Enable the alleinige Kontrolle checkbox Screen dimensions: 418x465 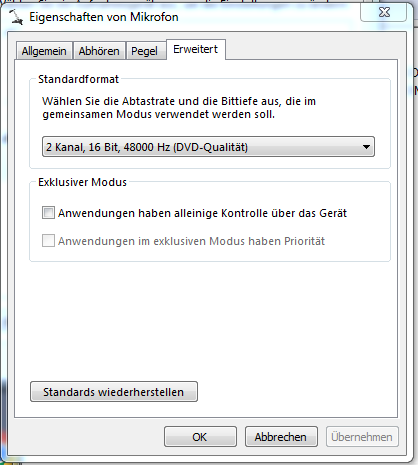(48, 213)
